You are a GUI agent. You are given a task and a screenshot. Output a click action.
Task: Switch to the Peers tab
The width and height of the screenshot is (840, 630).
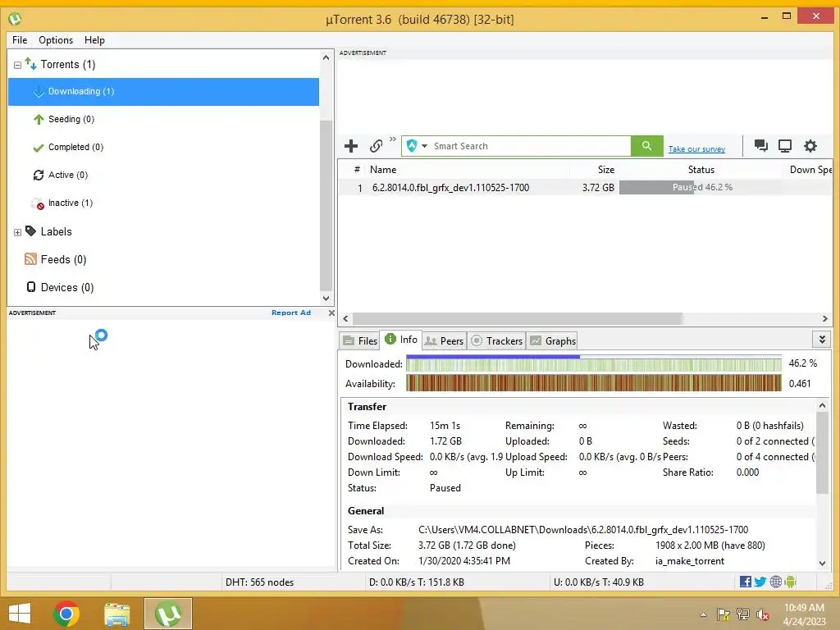click(x=444, y=340)
